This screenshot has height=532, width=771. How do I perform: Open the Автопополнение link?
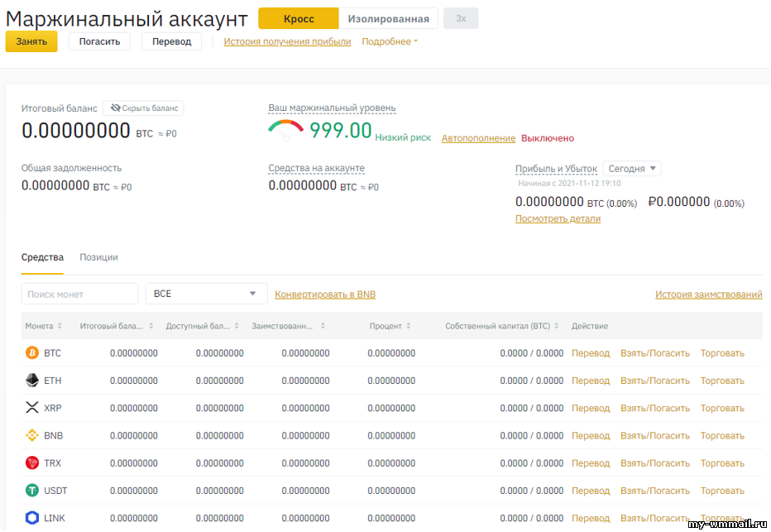coord(478,138)
